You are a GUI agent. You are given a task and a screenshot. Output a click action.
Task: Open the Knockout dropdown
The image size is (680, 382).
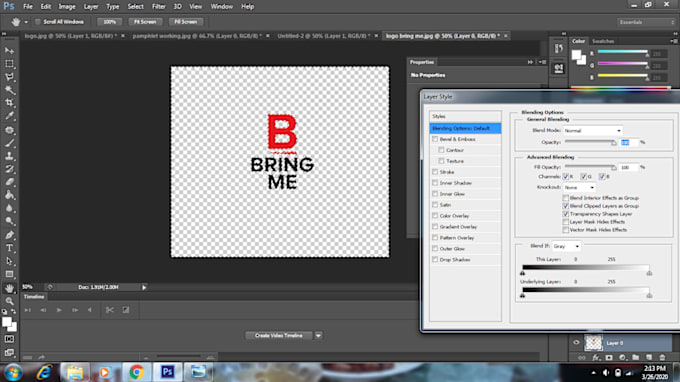click(x=579, y=187)
